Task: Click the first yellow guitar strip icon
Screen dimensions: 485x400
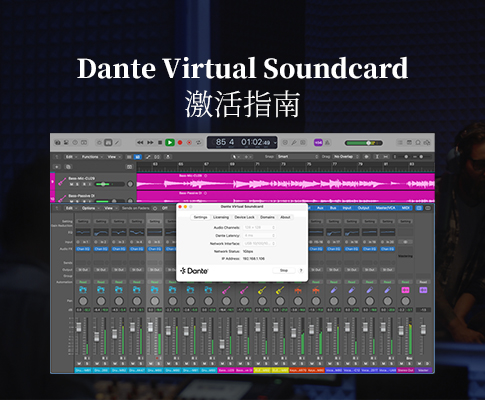Action: point(262,290)
